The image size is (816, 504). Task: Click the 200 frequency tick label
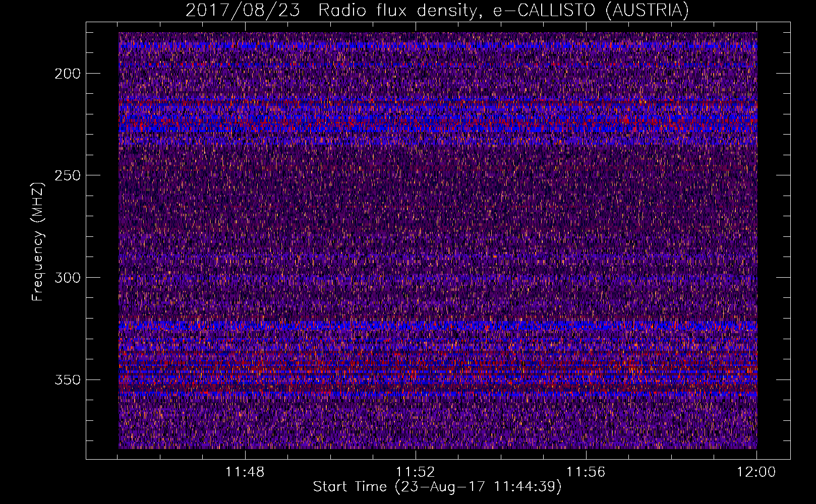[x=68, y=74]
